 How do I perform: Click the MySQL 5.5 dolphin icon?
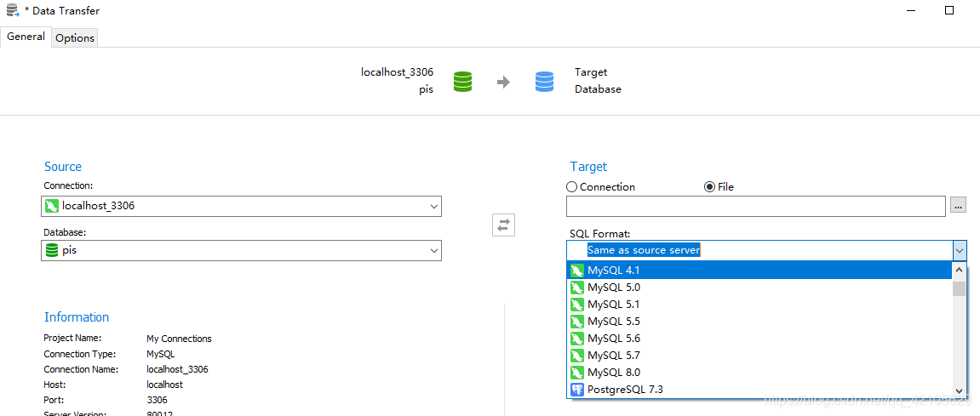pyautogui.click(x=577, y=322)
